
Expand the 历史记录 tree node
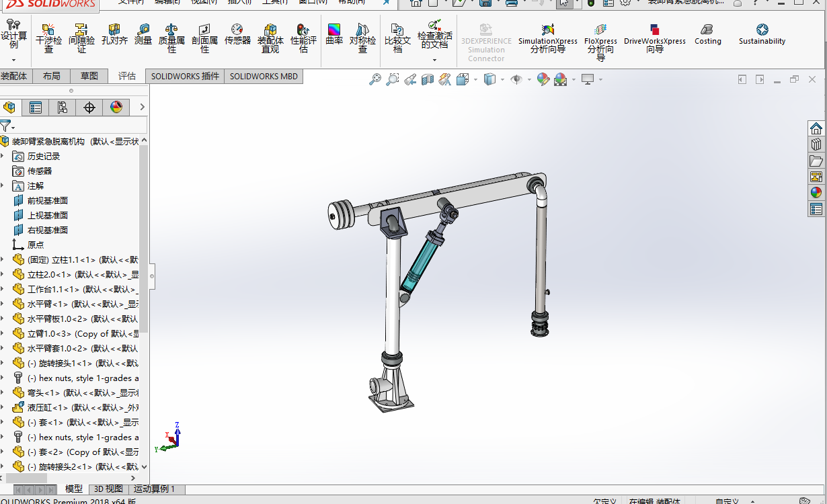tap(2, 156)
